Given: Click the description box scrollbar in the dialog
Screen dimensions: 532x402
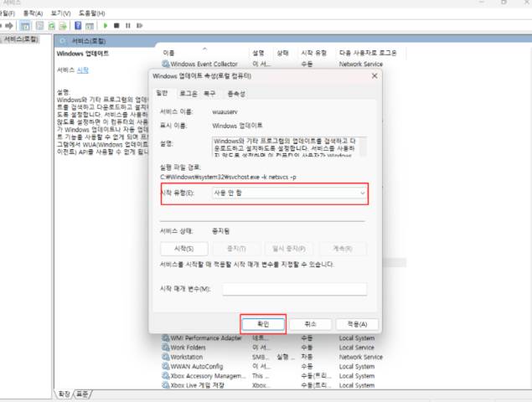Looking at the screenshot, I should tap(363, 147).
